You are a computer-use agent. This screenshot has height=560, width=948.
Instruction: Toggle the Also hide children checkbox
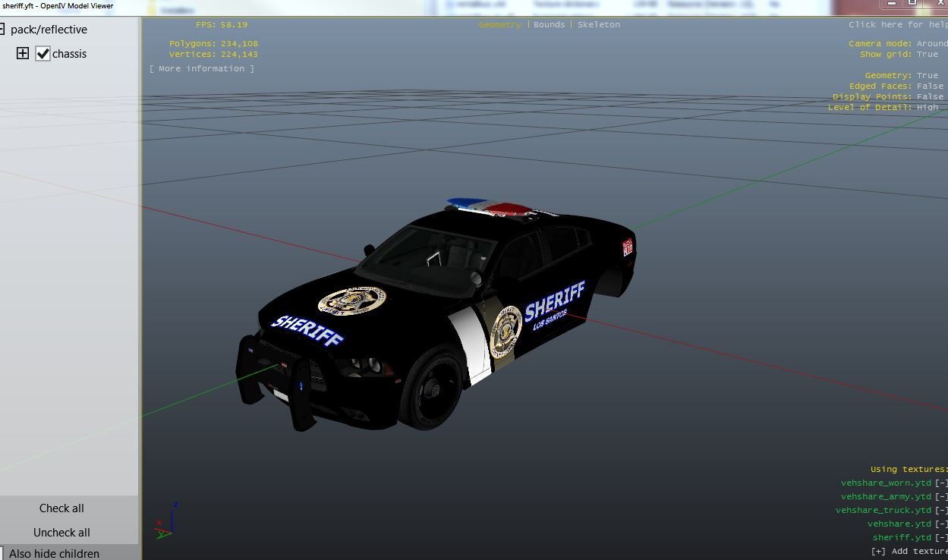[2, 553]
